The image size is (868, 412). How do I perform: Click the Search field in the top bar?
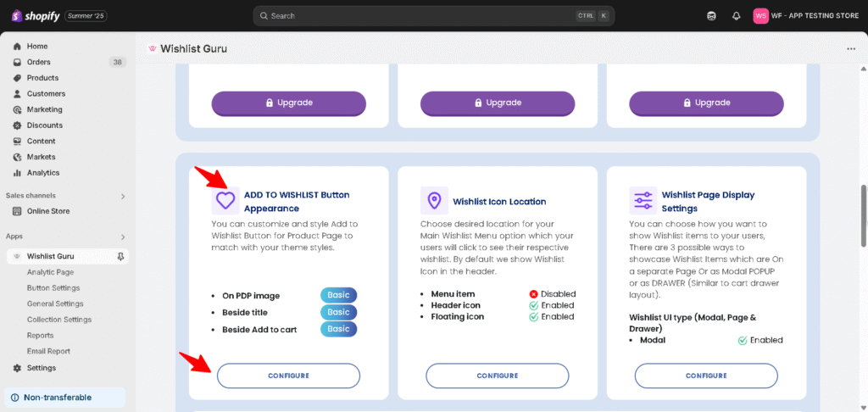[433, 16]
